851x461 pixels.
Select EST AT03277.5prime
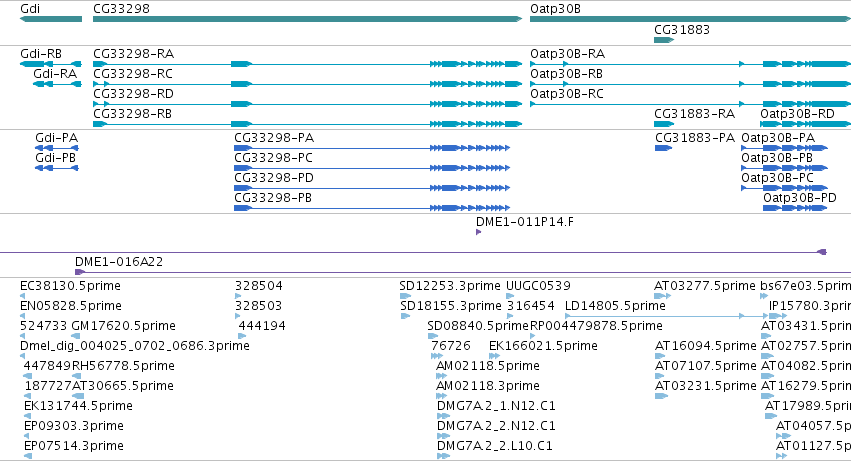point(705,286)
